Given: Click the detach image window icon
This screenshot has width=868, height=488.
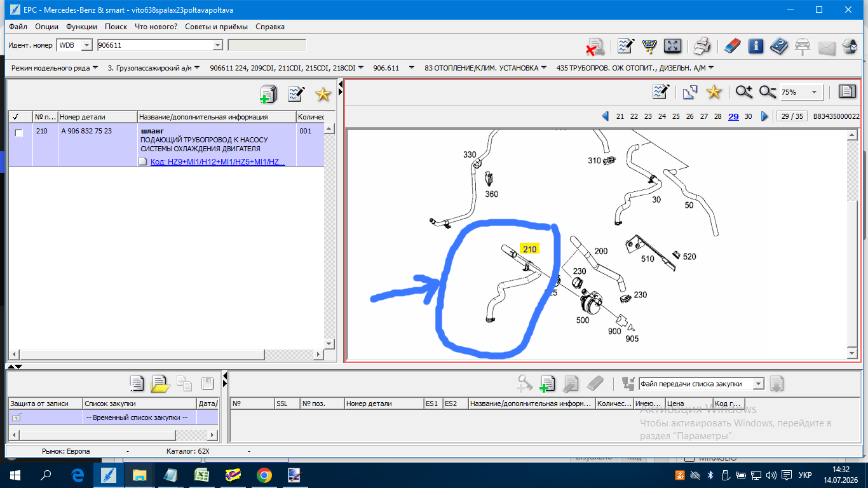Looking at the screenshot, I should pyautogui.click(x=690, y=92).
